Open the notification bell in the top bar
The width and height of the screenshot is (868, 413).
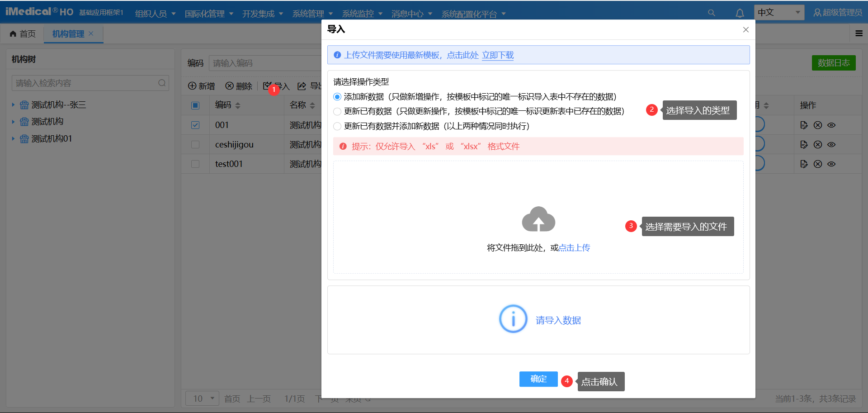pos(740,13)
